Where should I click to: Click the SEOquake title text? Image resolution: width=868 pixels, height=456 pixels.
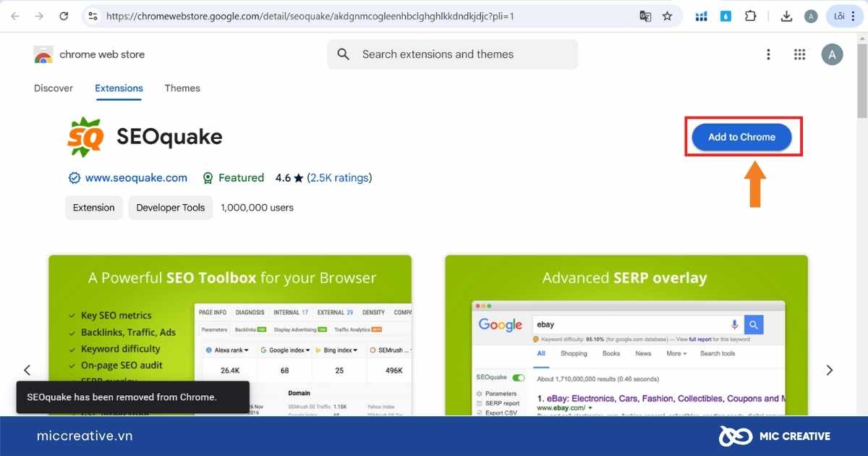[x=169, y=137]
